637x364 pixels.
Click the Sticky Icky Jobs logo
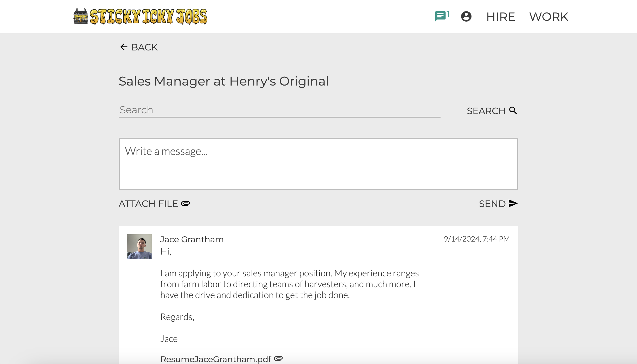click(x=141, y=17)
